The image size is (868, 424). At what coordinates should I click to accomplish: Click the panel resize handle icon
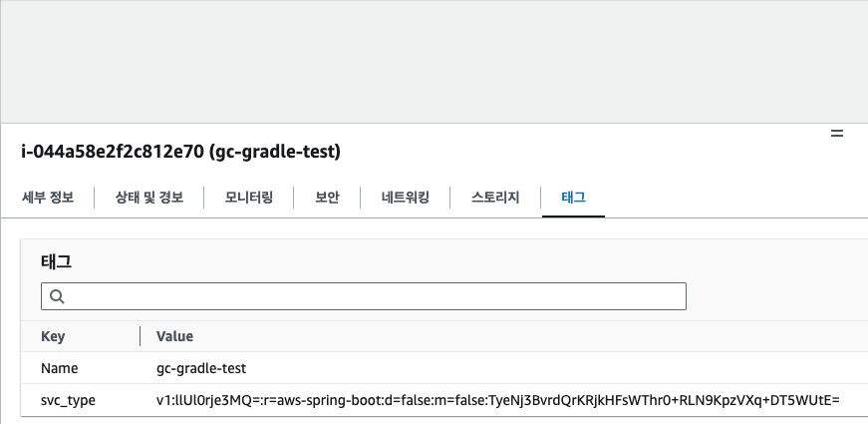pyautogui.click(x=837, y=133)
